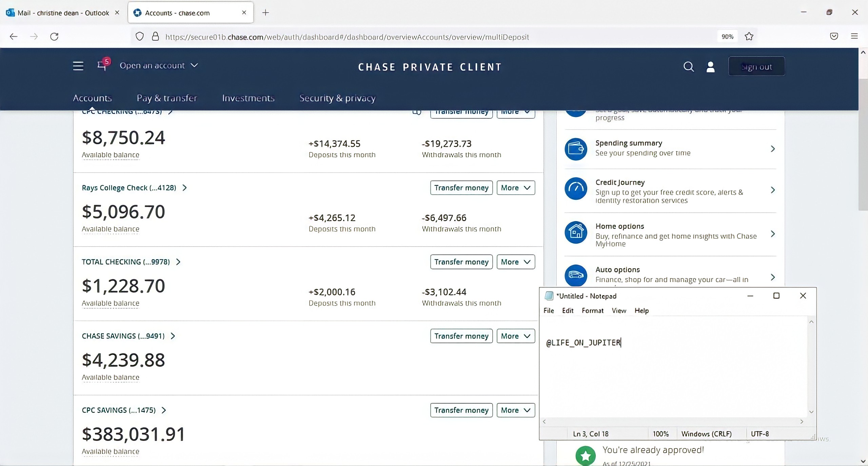Open the Firefox application menu icon

[854, 36]
